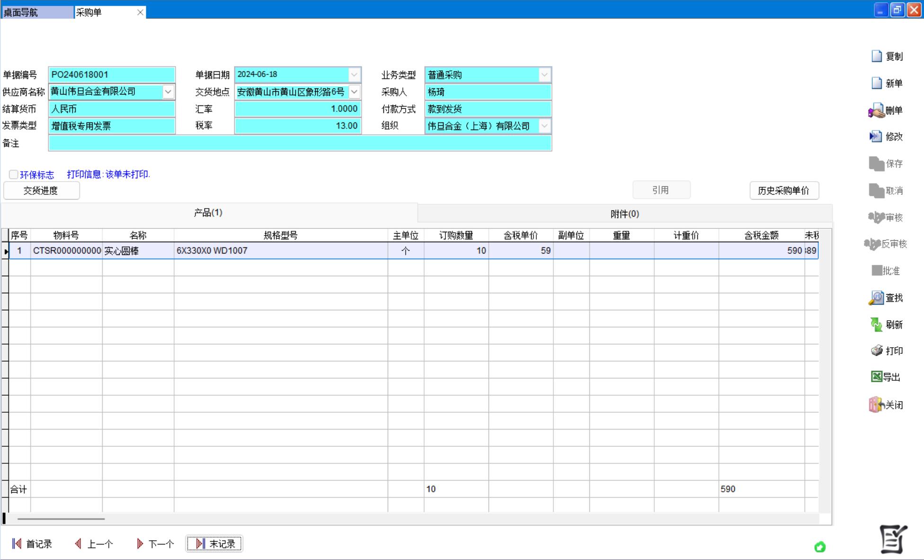Expand the 供应商名称 dropdown
924x560 pixels.
pyautogui.click(x=168, y=92)
